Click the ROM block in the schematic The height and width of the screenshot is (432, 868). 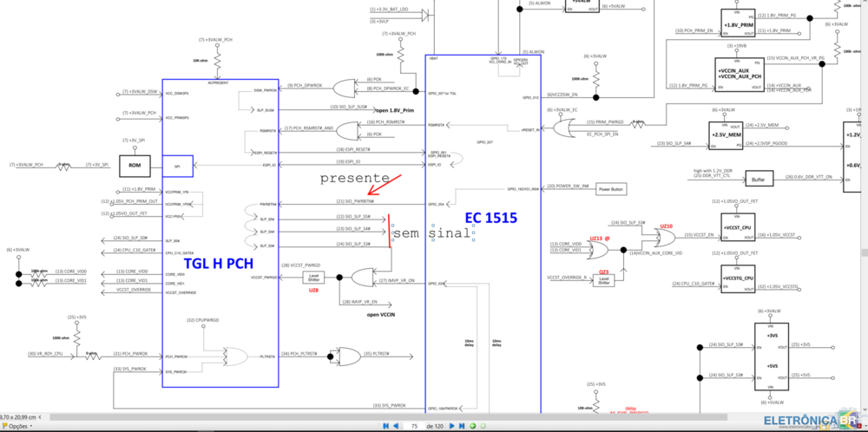[x=135, y=165]
